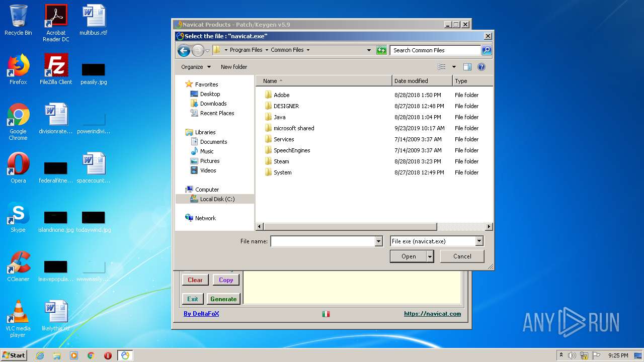Go to Downloads in Favorites
This screenshot has height=362, width=644.
tap(213, 104)
